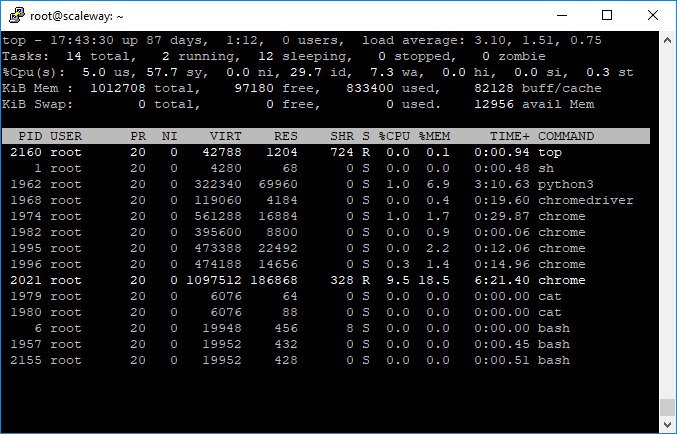Click the scrollbar down arrow

click(667, 425)
